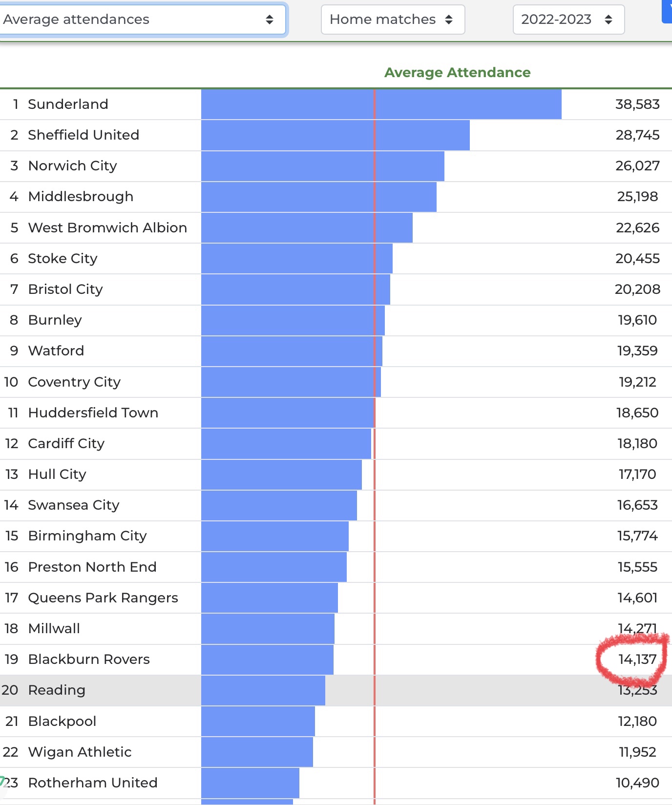Open the Sheffield United team link
672x805 pixels.
coord(84,135)
